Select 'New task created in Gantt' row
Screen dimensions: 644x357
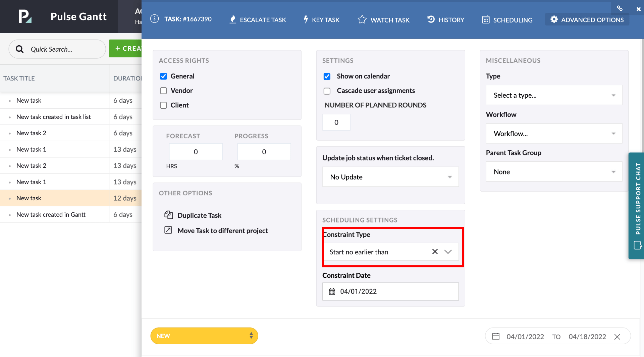71,214
